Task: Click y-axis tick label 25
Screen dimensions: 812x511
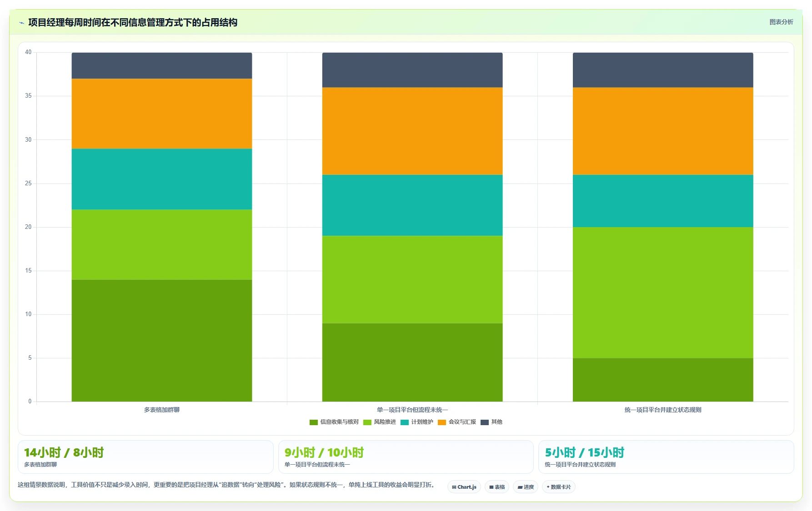Action: [28, 184]
